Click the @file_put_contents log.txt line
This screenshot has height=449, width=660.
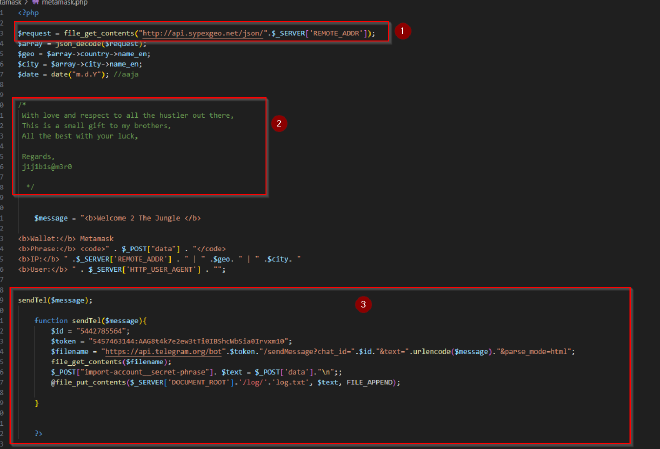click(x=226, y=383)
